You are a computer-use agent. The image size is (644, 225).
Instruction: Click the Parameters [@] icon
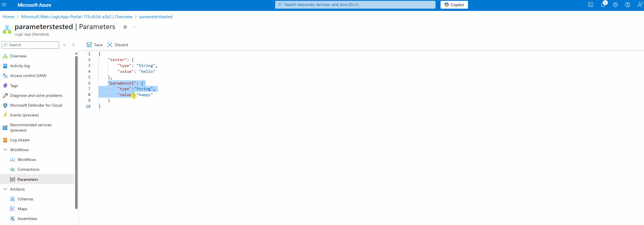pos(12,179)
